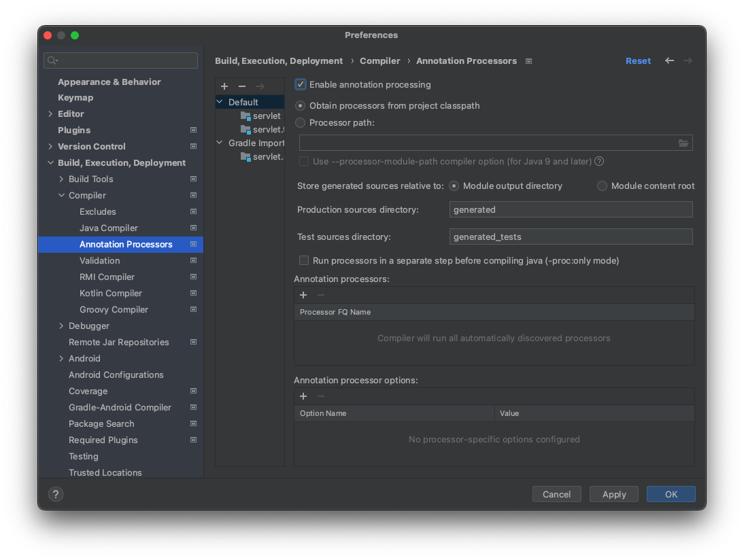Select servlet module under Gradle Imported
Image resolution: width=744 pixels, height=560 pixels.
(x=262, y=156)
